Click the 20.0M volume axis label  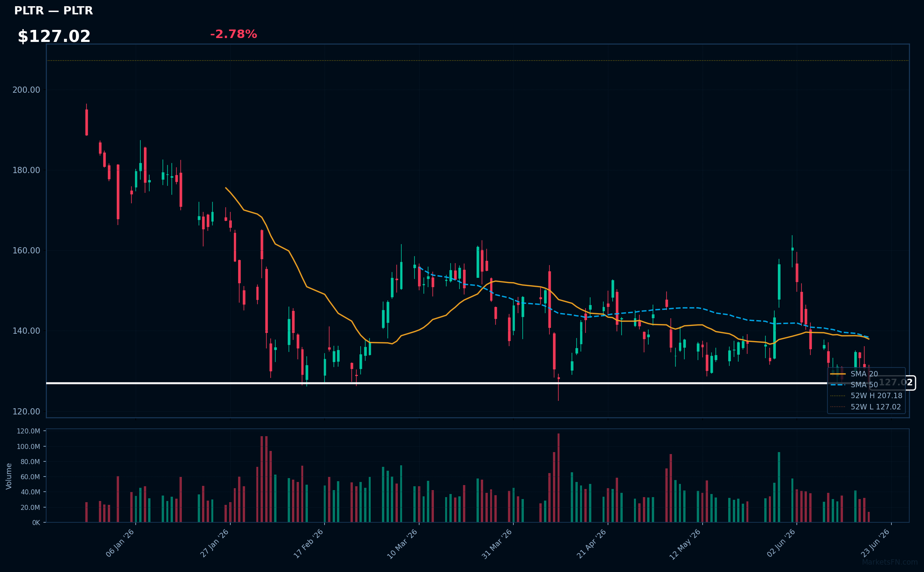(30, 508)
